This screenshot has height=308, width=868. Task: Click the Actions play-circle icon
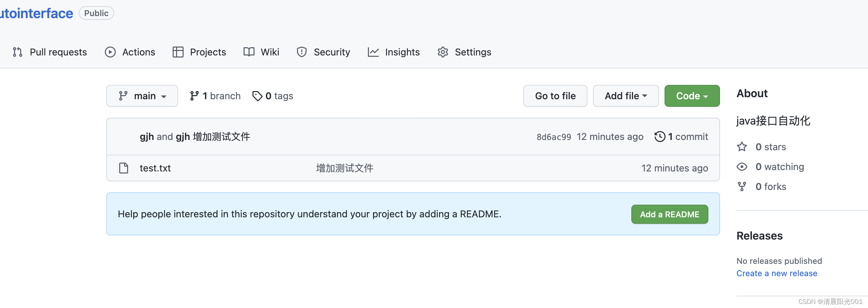(x=110, y=52)
